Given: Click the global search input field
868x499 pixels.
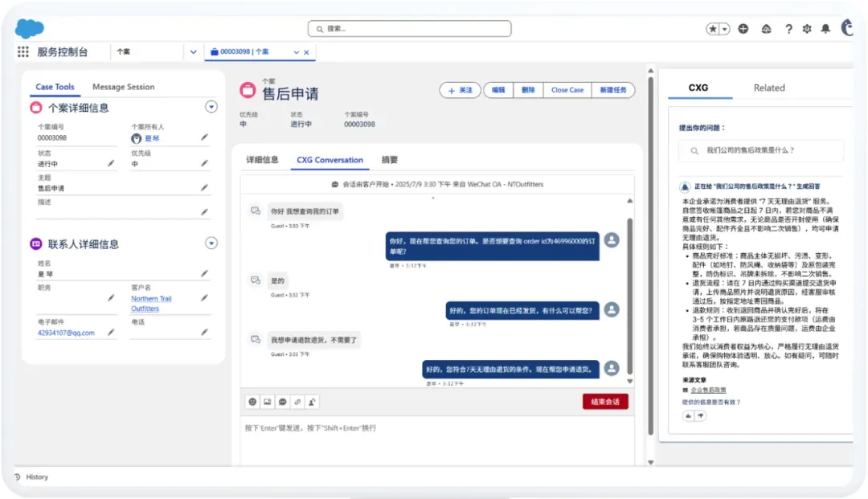Looking at the screenshot, I should [x=410, y=29].
